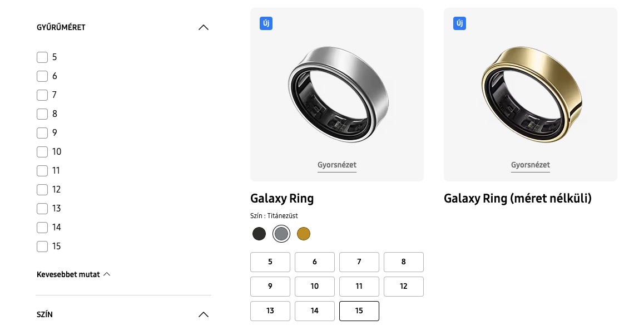Enable the ring size 9 filter checkbox

tap(42, 133)
